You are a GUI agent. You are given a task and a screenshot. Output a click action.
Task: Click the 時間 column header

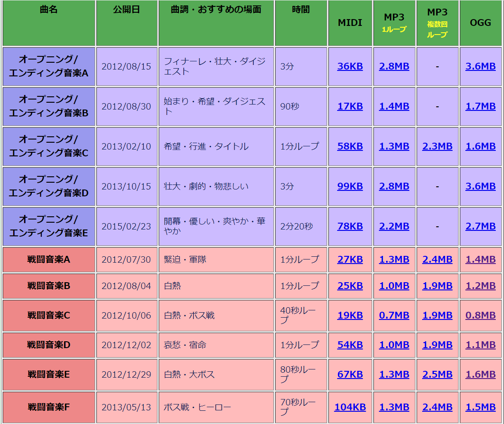pyautogui.click(x=301, y=23)
